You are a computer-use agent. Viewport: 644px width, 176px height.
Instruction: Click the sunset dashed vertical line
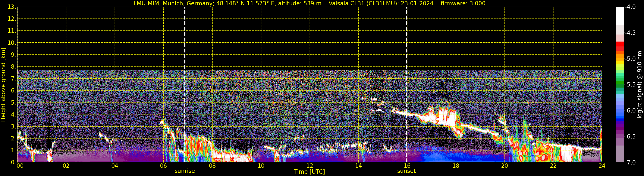(x=406, y=85)
